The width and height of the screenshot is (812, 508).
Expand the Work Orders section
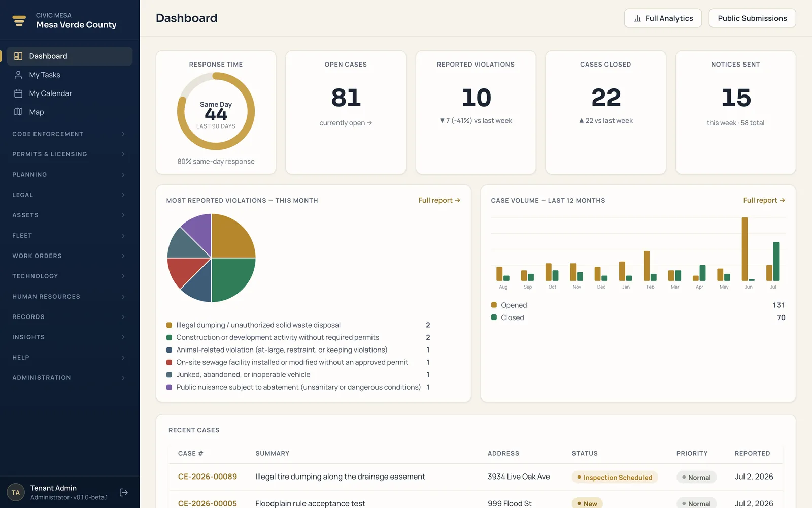(x=70, y=256)
